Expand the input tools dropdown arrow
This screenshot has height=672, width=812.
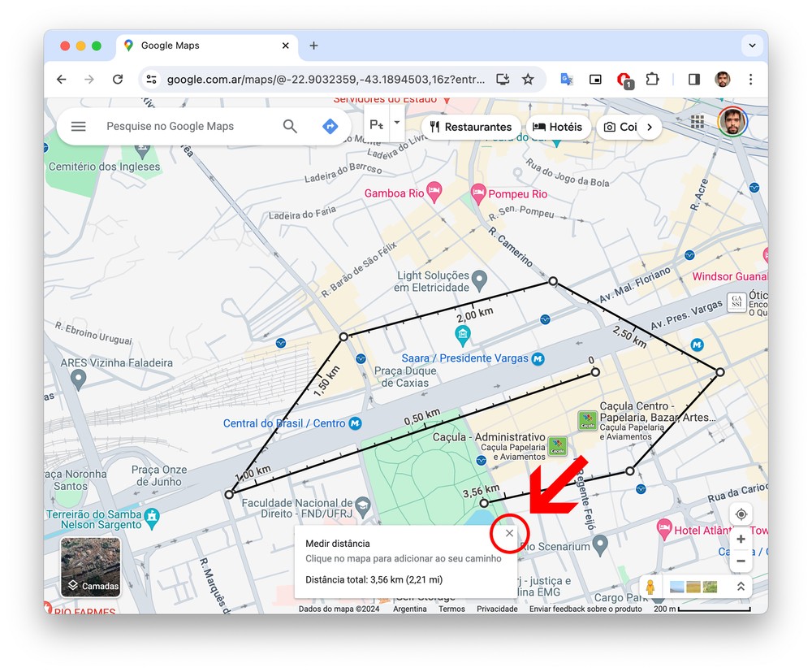(x=396, y=124)
